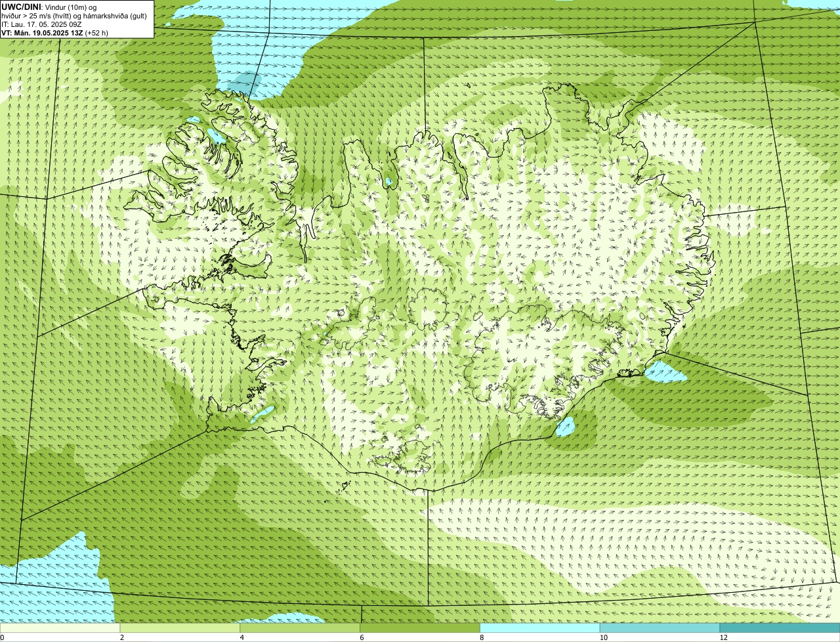
Task: Click the 'VT: Mán. 19.05.2025 13Z' text
Action: pos(42,33)
